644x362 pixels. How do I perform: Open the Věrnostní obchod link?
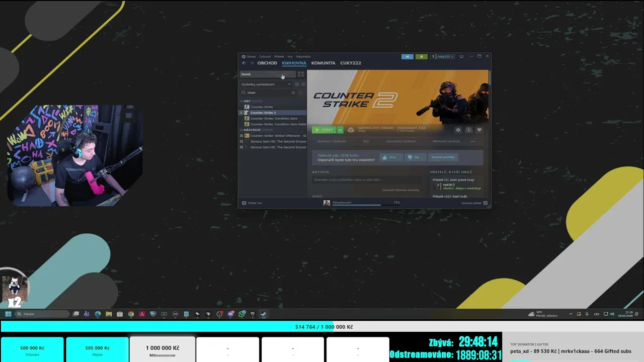pos(446,141)
